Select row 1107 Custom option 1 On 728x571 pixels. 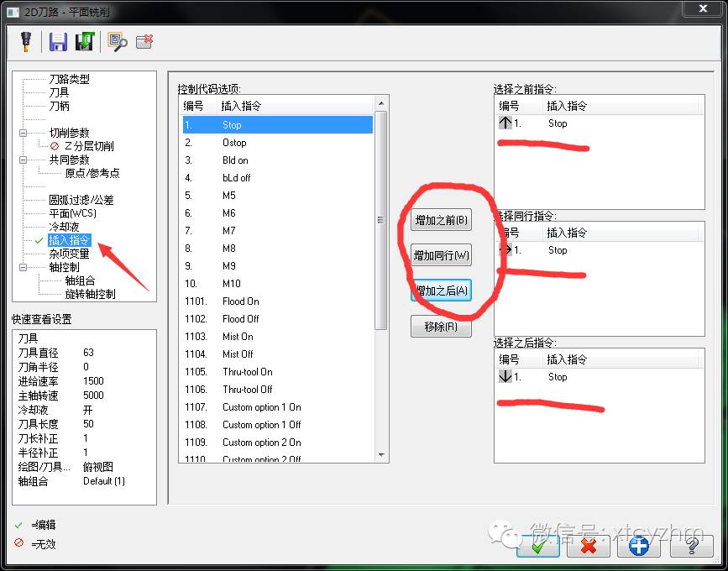point(278,407)
